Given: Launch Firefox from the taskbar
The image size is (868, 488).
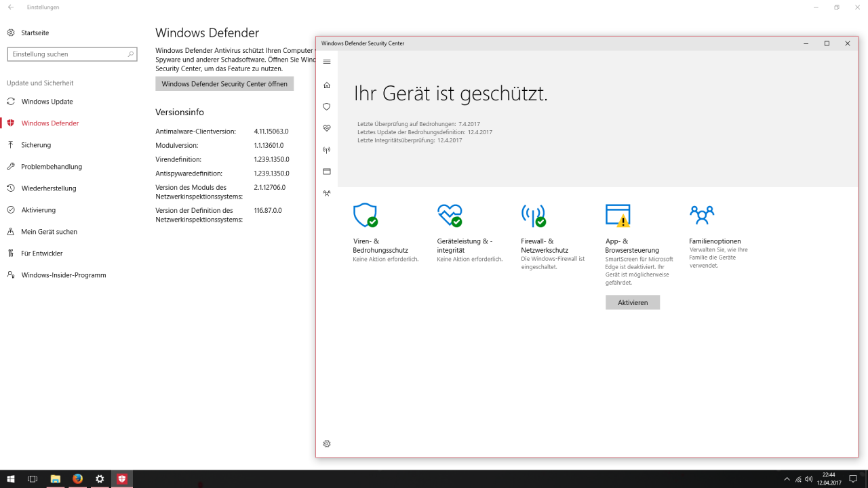Looking at the screenshot, I should pyautogui.click(x=77, y=479).
